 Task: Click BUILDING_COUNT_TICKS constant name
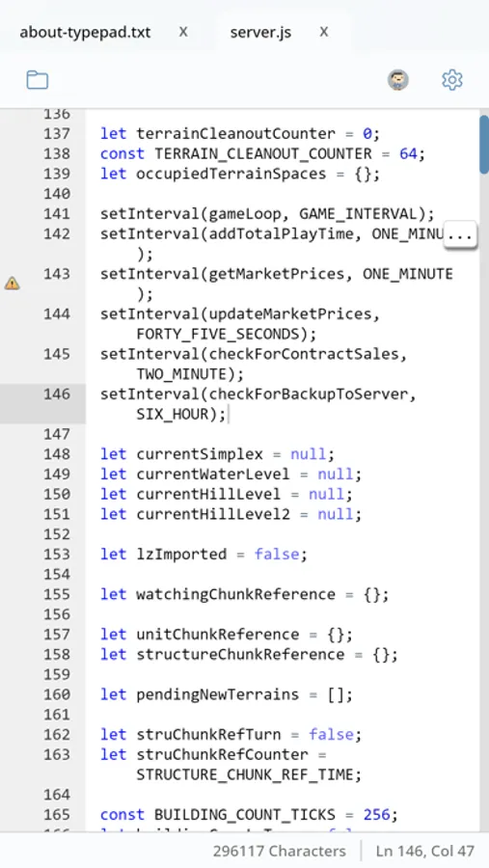[245, 815]
